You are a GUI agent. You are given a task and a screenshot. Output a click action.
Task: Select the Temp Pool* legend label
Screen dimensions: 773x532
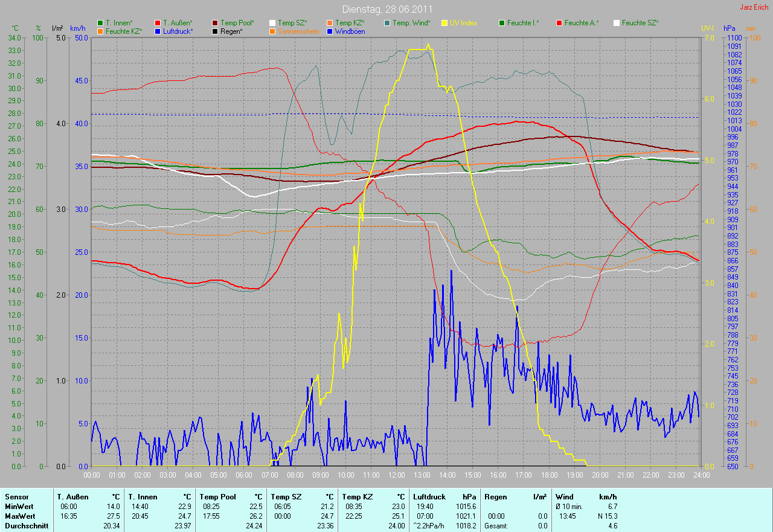click(237, 23)
